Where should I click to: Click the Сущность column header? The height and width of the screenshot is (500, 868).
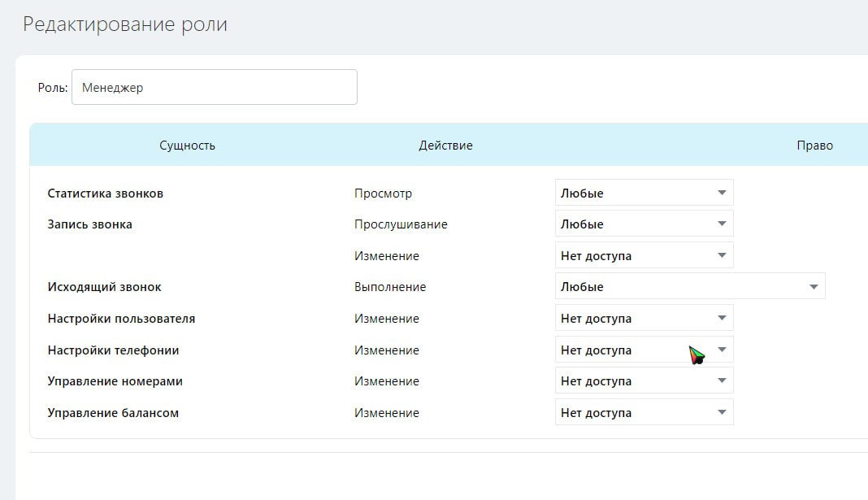coord(187,146)
